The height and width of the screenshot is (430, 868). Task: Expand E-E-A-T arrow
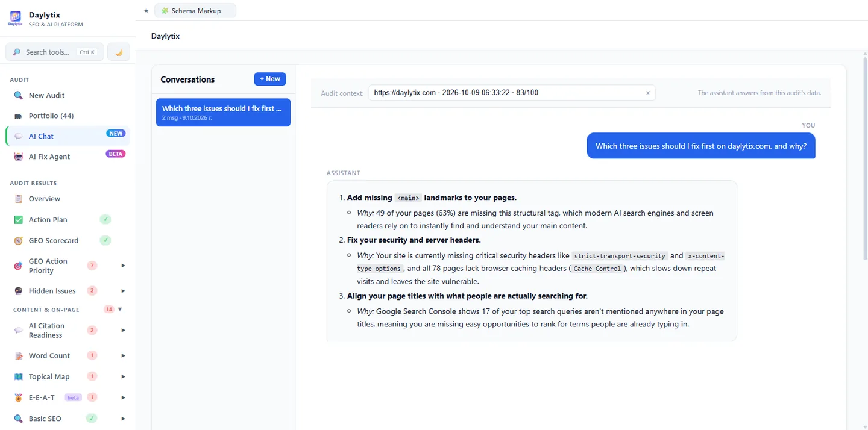click(x=123, y=397)
